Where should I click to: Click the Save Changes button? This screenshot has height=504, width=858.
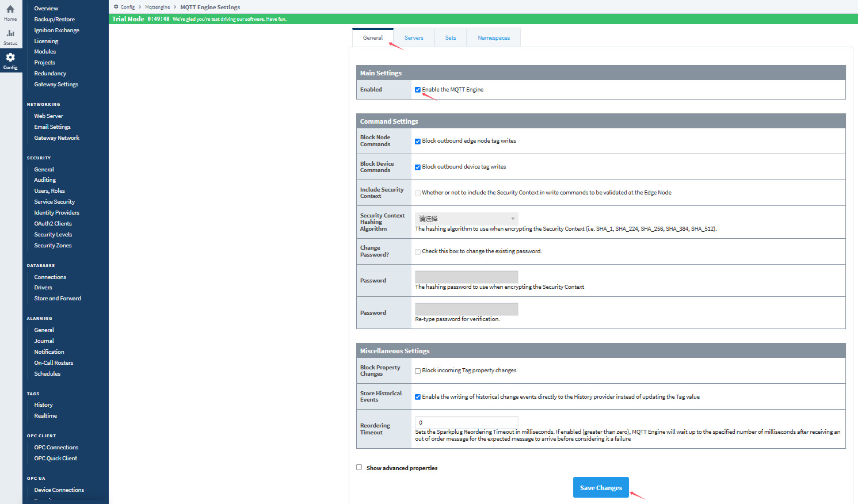coord(601,487)
